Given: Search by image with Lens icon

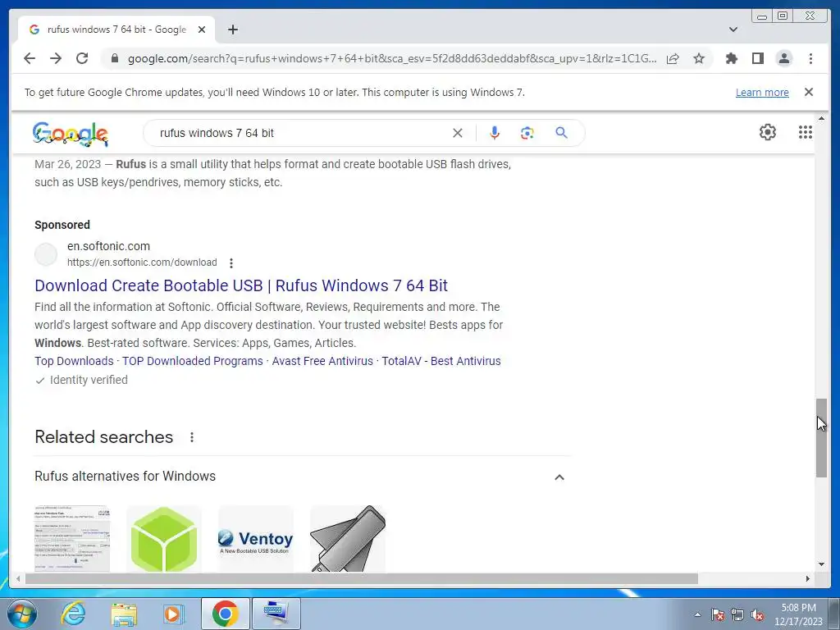Looking at the screenshot, I should [x=527, y=133].
